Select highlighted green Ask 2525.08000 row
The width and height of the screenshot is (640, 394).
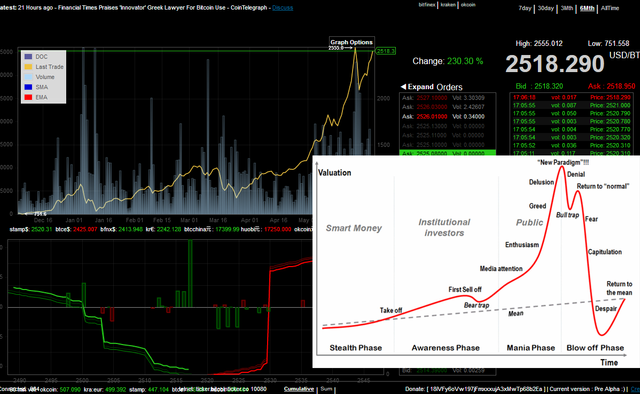pyautogui.click(x=448, y=154)
